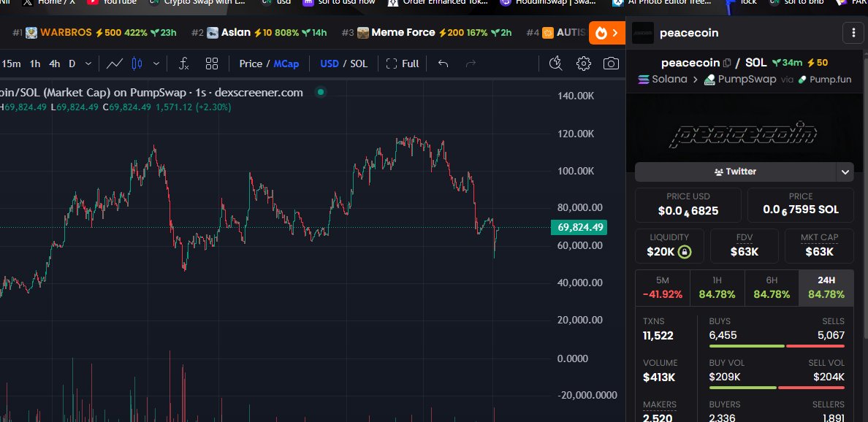Click the FDV $63K box
Image resolution: width=868 pixels, height=422 pixels.
[744, 246]
